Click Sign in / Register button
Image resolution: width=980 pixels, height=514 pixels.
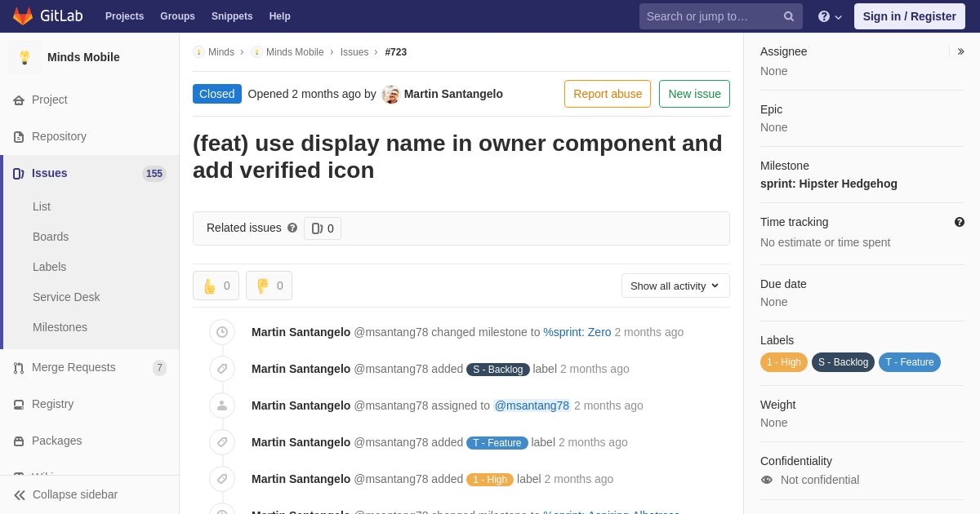(910, 16)
